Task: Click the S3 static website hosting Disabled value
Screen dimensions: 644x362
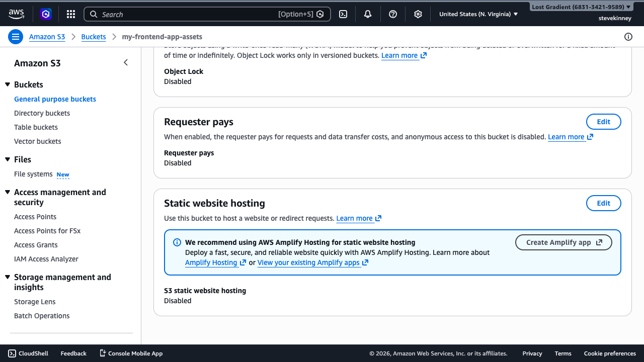Action: click(178, 301)
